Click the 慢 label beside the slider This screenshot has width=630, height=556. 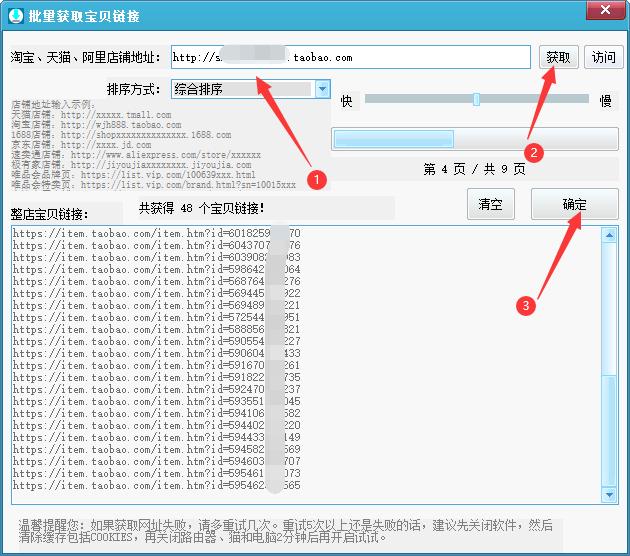[605, 100]
